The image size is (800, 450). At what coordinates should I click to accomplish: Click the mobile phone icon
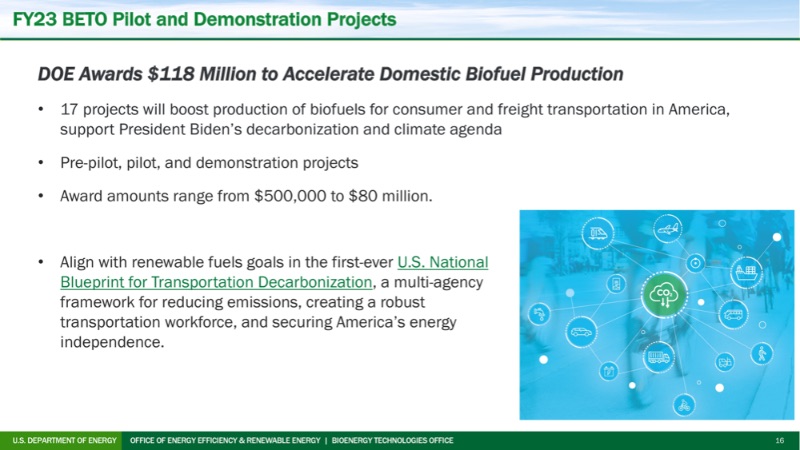tap(617, 285)
